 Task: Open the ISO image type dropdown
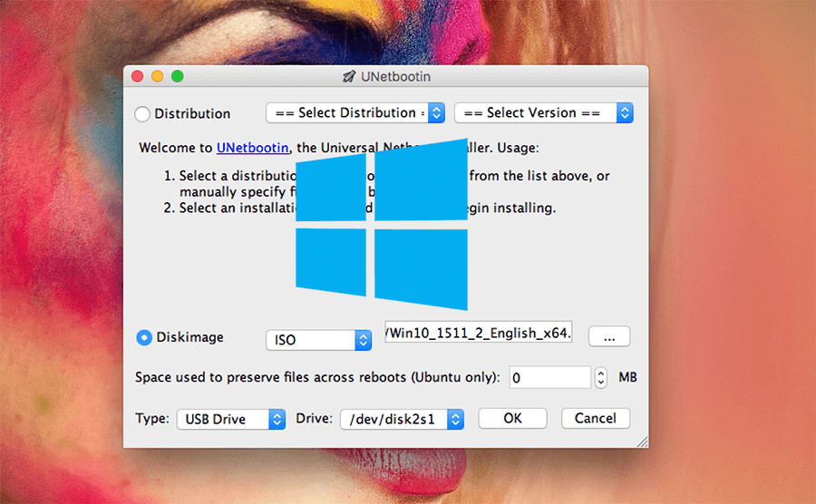coord(318,340)
